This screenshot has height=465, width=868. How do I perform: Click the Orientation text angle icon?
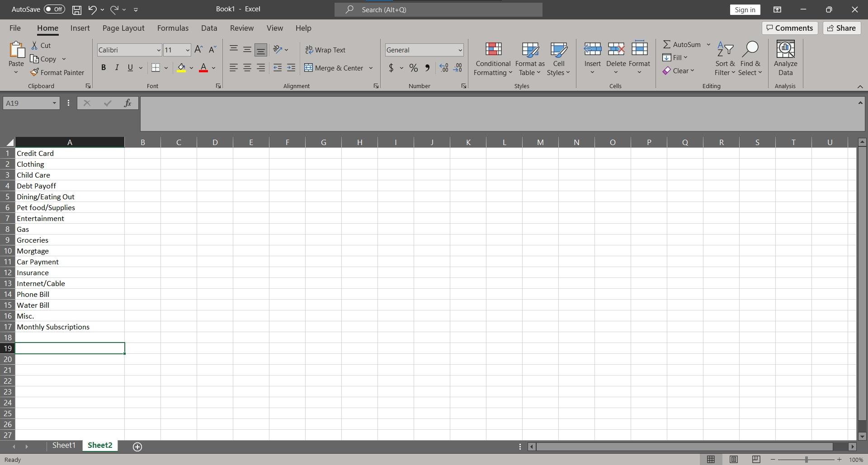pos(278,50)
